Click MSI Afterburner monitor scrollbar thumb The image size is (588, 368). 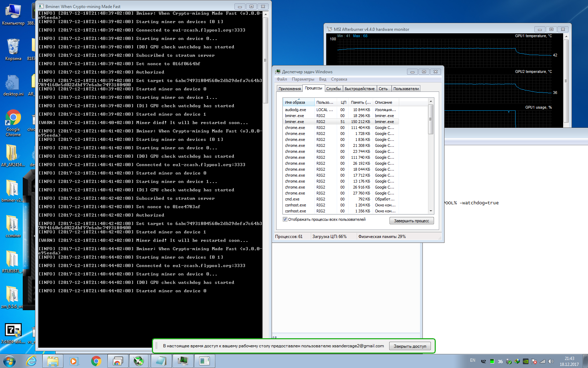click(566, 81)
